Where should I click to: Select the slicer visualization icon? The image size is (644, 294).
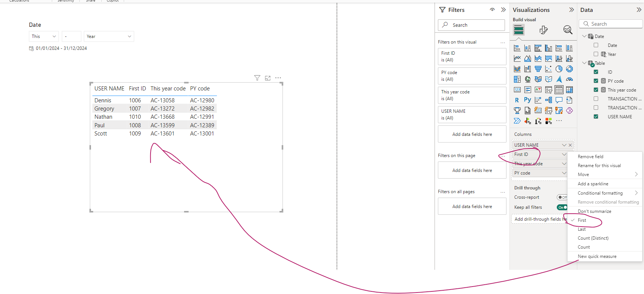tap(548, 90)
